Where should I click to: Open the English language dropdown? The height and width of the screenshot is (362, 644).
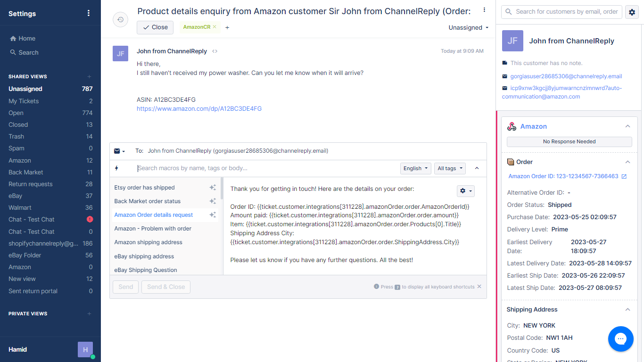click(x=416, y=168)
